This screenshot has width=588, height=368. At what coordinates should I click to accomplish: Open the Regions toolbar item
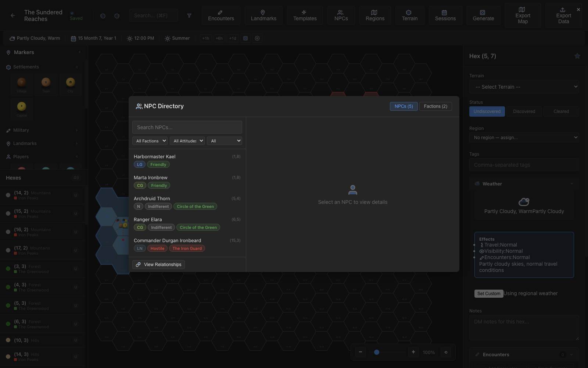[375, 15]
